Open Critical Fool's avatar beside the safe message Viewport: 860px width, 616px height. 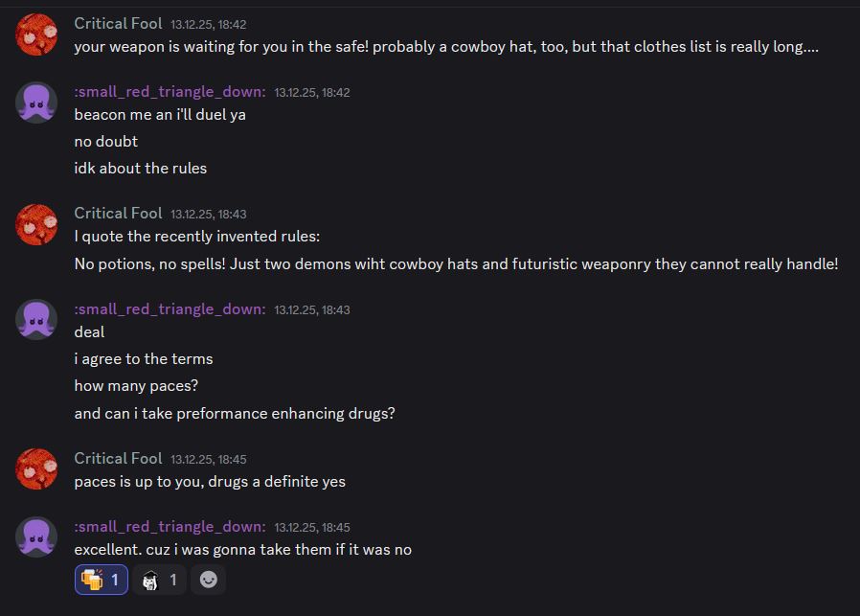(x=36, y=34)
